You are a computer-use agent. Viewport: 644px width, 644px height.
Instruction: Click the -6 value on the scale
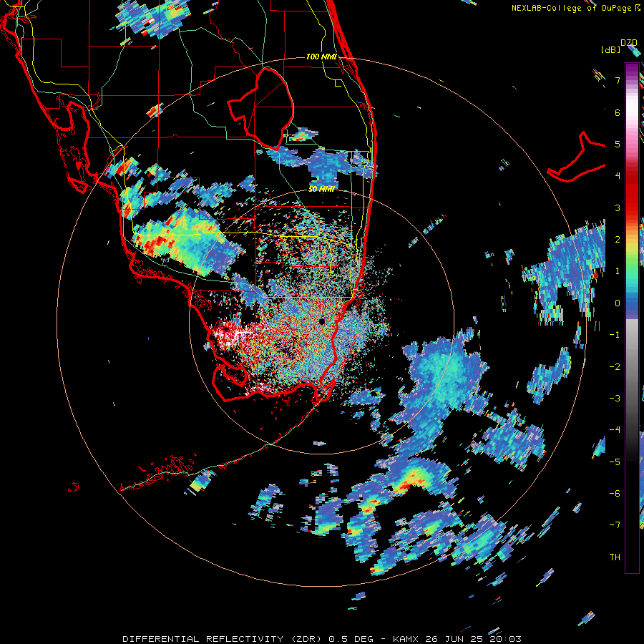click(615, 494)
